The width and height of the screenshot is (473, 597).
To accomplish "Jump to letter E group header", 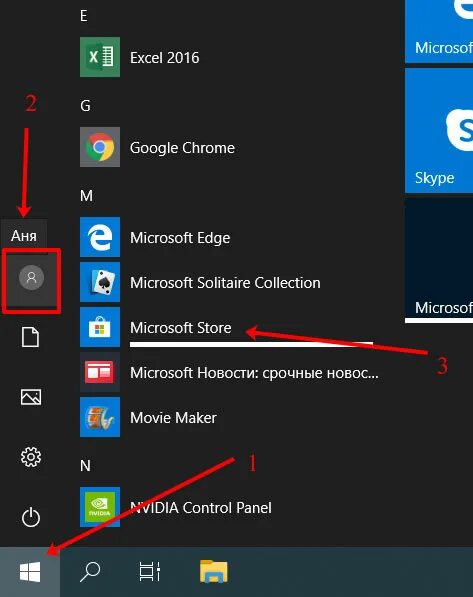I will click(84, 16).
